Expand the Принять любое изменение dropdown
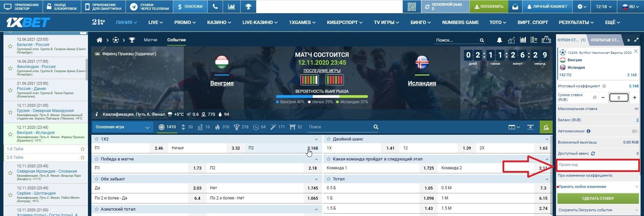Viewport: 644px width, 216px height. 598,187
